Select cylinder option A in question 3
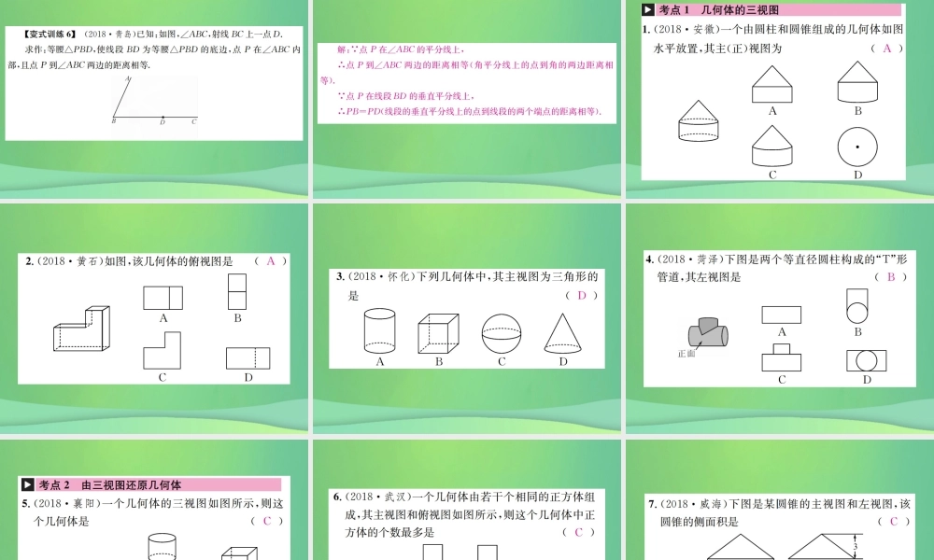Viewport: 934px width, 560px height. click(x=379, y=330)
